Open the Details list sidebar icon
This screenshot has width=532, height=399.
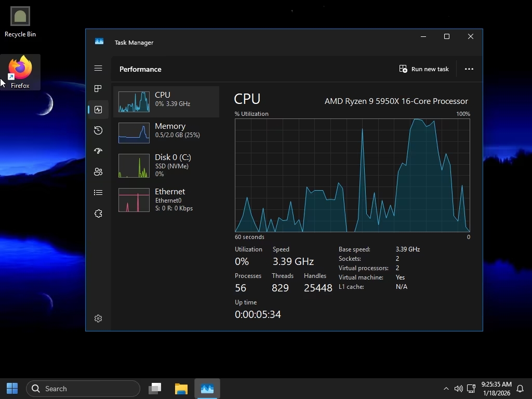coord(98,193)
